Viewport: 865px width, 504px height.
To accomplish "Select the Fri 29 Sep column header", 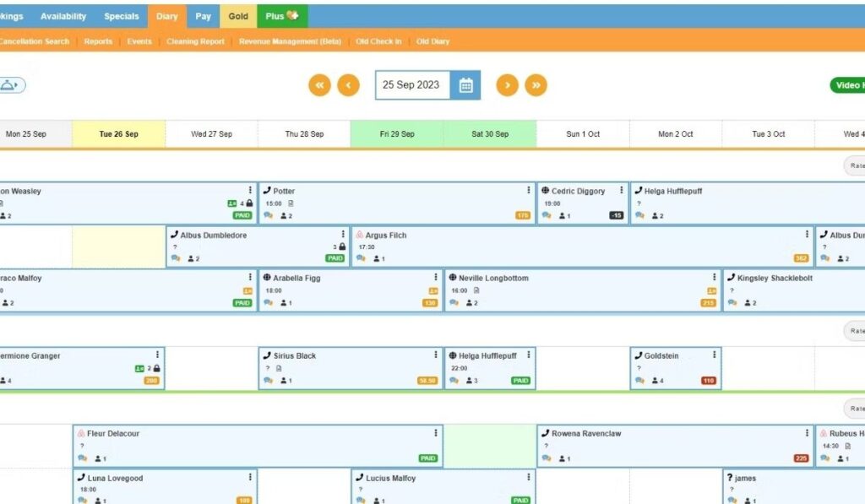I will click(x=397, y=134).
